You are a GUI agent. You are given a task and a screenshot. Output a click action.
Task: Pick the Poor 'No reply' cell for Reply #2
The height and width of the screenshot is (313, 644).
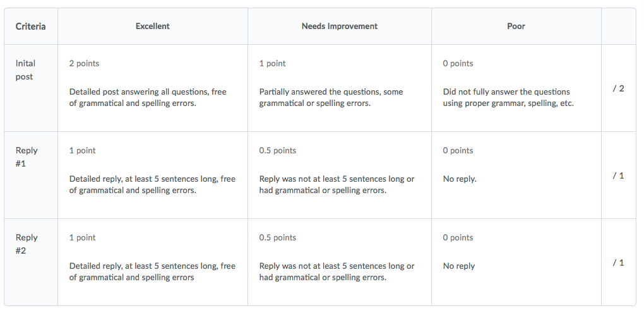pyautogui.click(x=516, y=262)
